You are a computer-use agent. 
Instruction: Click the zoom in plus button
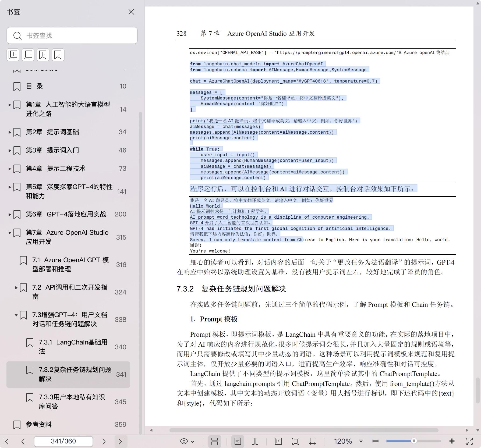452,441
